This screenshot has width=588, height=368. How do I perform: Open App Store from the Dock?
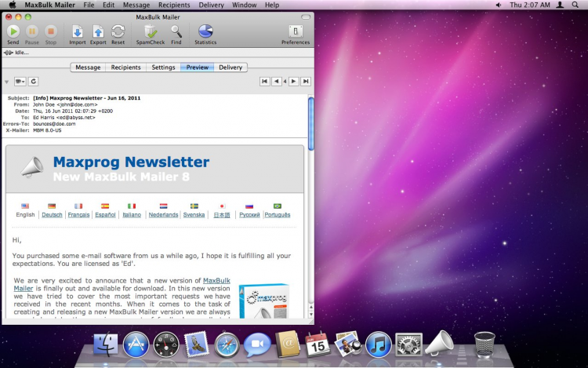coord(136,344)
